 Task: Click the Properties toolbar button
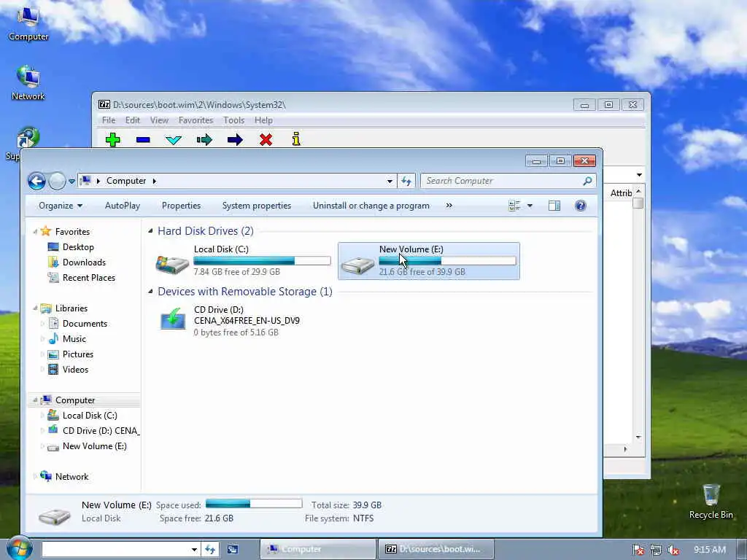point(181,206)
